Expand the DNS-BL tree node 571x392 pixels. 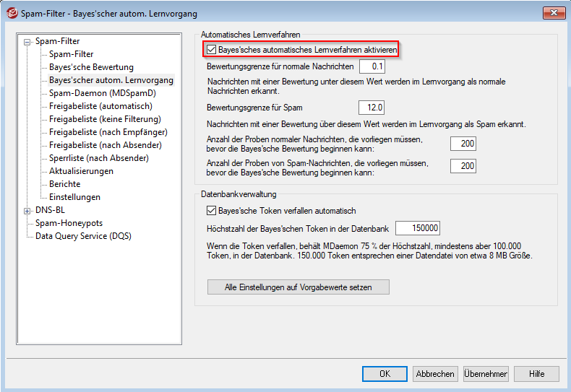pos(27,211)
